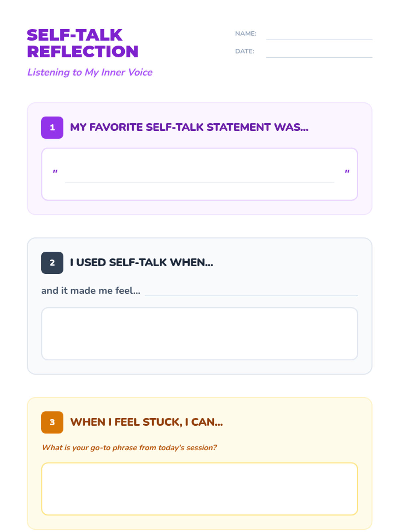399x532 pixels.
Task: Click the orange number 3 badge
Action: 52,422
